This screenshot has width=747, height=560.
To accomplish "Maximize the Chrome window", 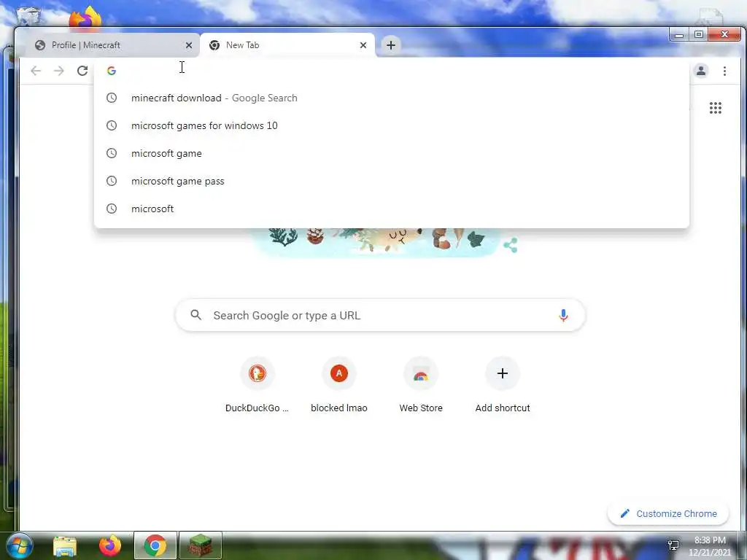I will 698,34.
